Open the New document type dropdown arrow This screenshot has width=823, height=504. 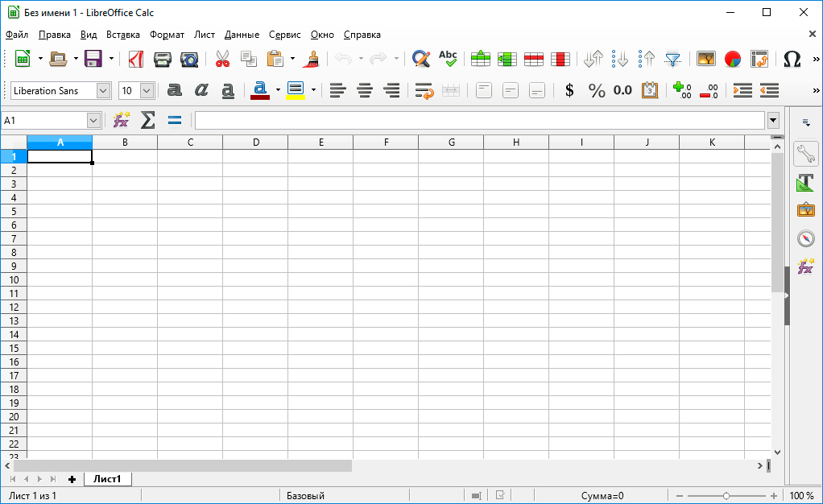tap(40, 59)
